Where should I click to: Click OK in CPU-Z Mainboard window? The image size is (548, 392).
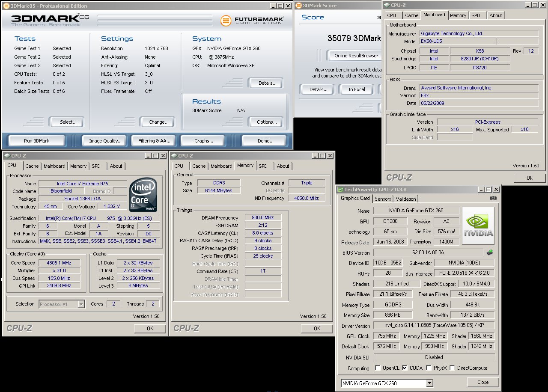(530, 178)
